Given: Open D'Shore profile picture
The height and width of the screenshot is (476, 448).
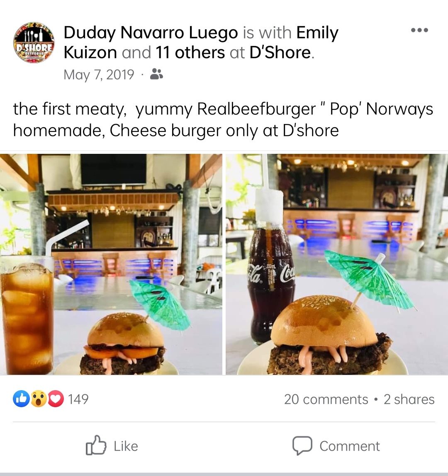Looking at the screenshot, I should [34, 42].
